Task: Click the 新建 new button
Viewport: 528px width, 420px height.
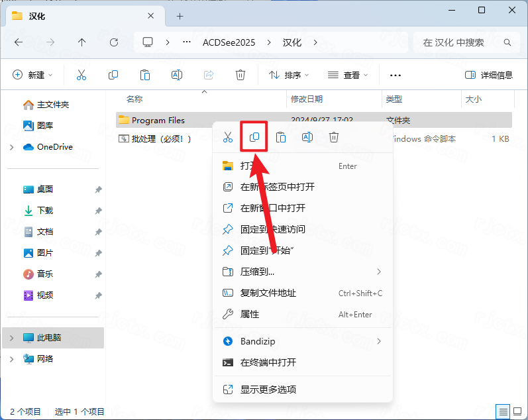Action: pos(32,75)
